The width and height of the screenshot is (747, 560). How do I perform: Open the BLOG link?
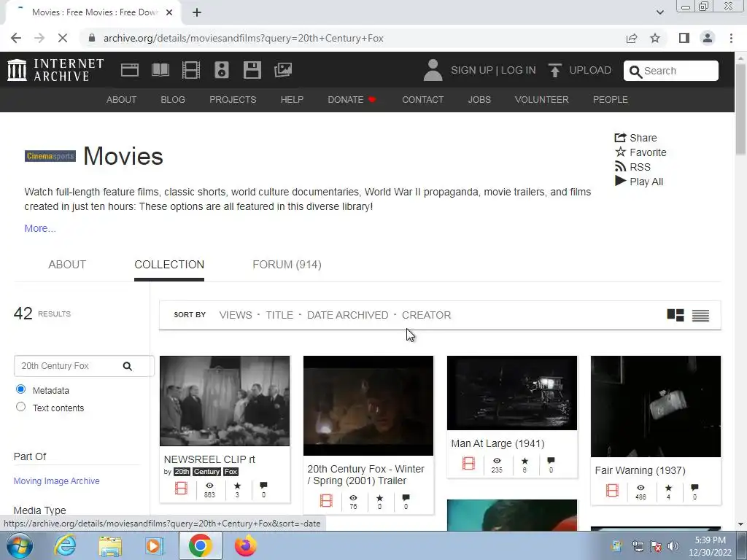pos(173,99)
